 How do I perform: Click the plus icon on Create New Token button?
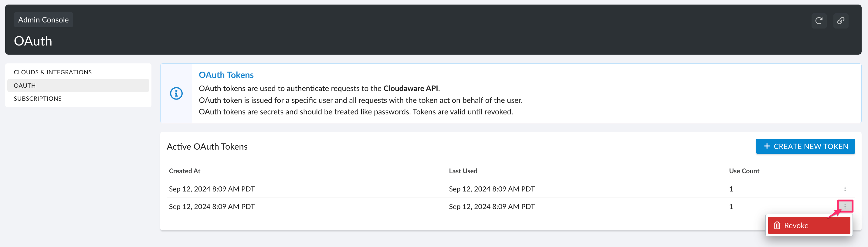(x=767, y=146)
